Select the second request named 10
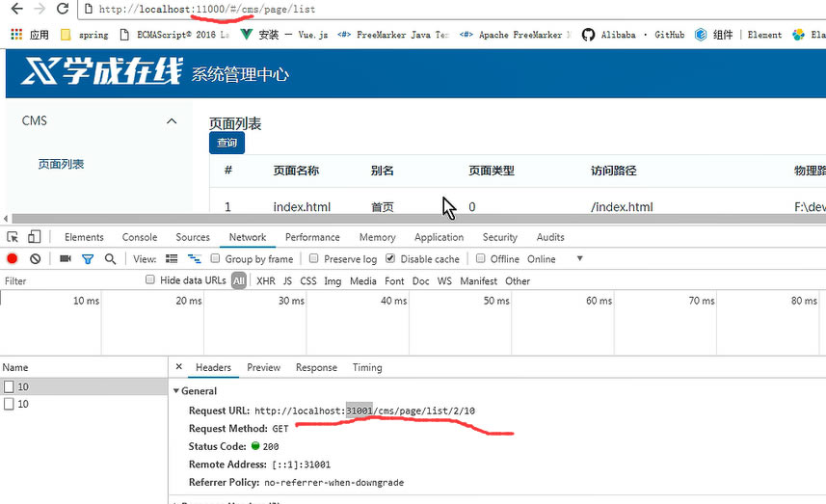The width and height of the screenshot is (826, 504). (x=84, y=404)
